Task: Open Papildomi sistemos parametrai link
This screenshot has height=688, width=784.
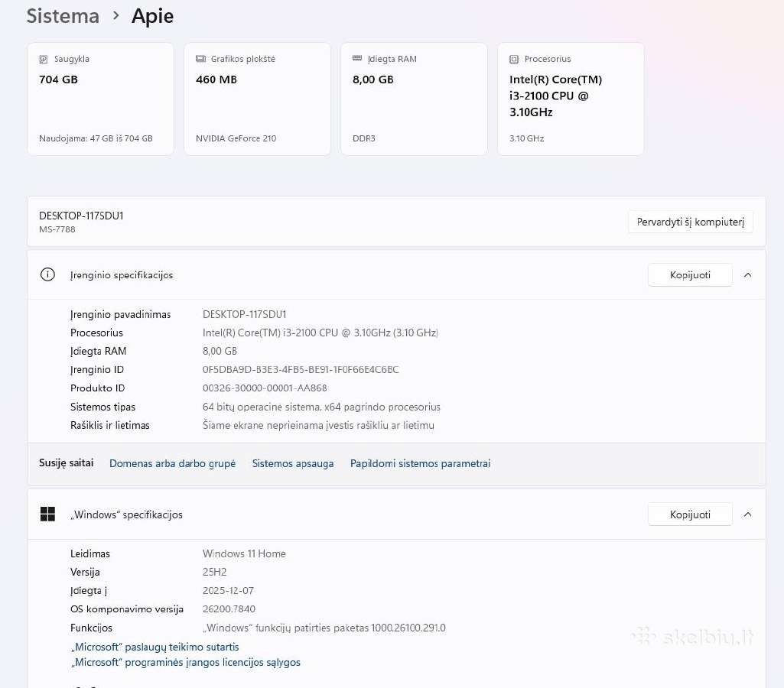Action: coord(420,464)
